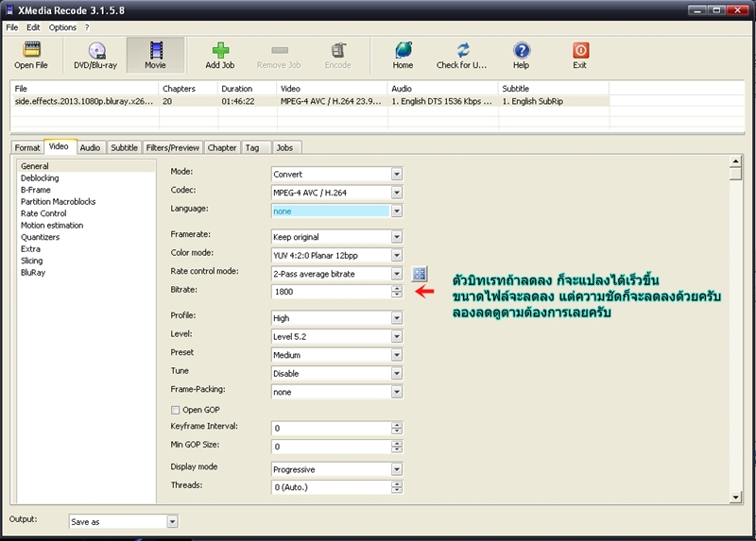
Task: Click the Subtitle column header
Action: click(554, 89)
